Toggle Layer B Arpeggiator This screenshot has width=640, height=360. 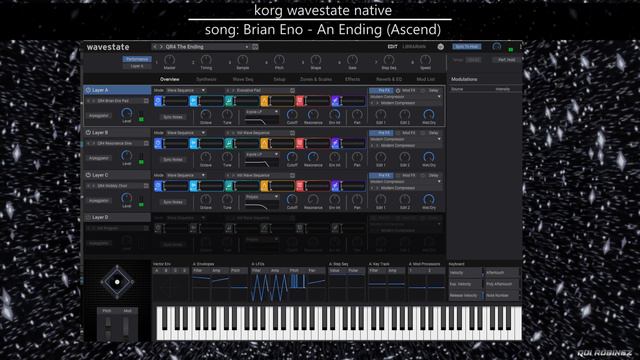click(x=99, y=158)
